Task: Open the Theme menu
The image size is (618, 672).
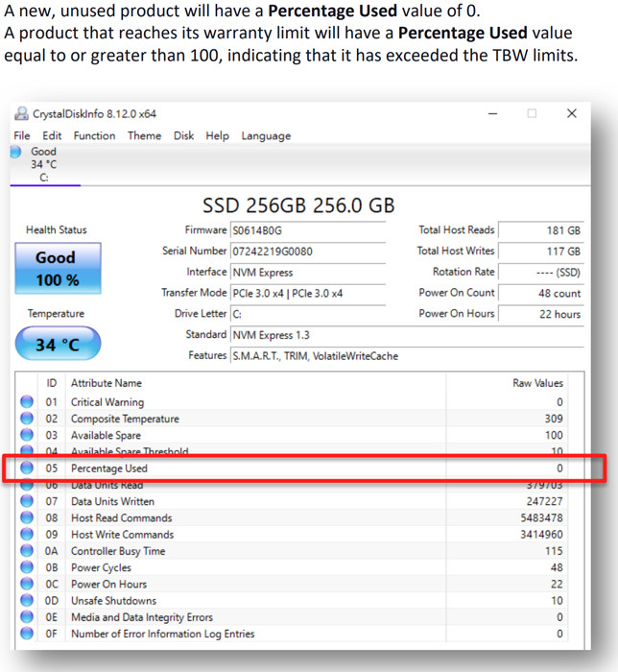Action: tap(144, 136)
